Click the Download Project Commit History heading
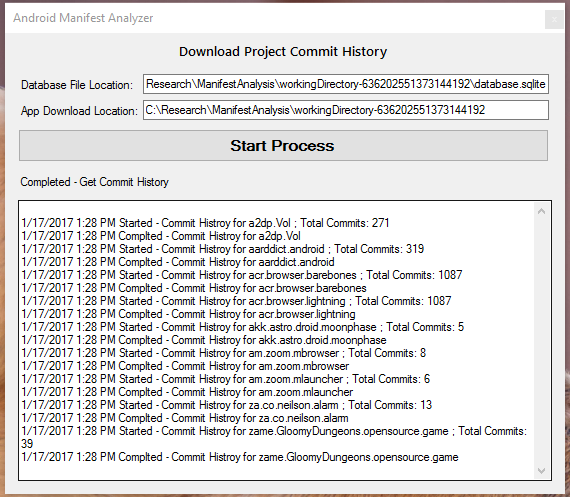570x497 pixels. (283, 52)
